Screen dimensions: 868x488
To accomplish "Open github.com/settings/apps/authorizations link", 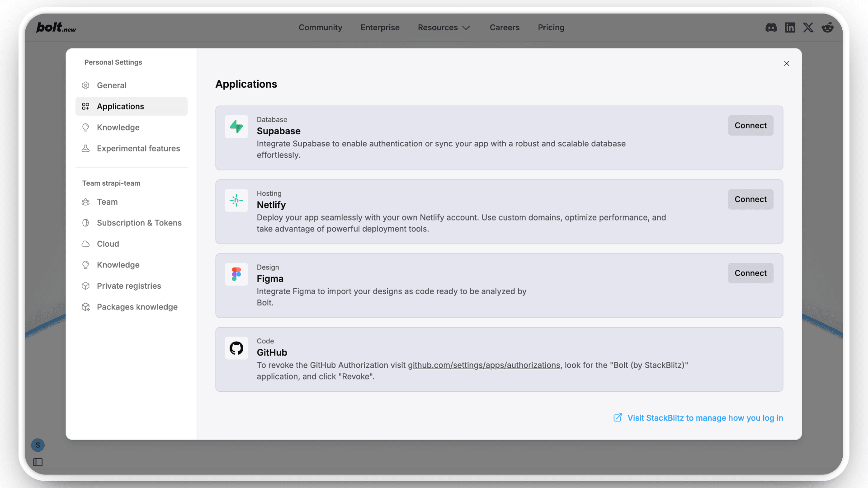I will [x=484, y=365].
